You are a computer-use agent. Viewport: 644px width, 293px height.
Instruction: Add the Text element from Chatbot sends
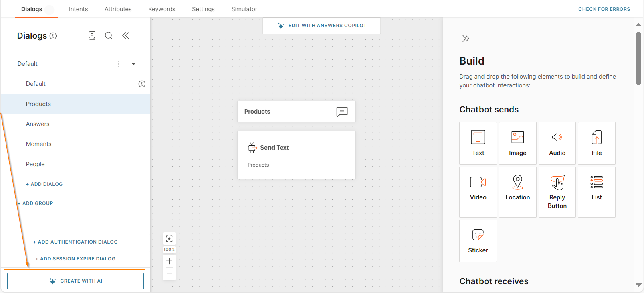(478, 143)
